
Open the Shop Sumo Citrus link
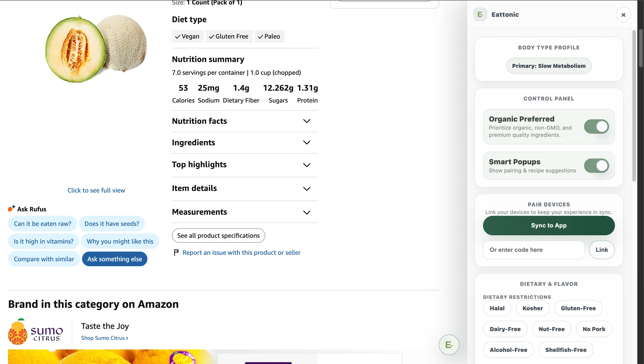104,338
